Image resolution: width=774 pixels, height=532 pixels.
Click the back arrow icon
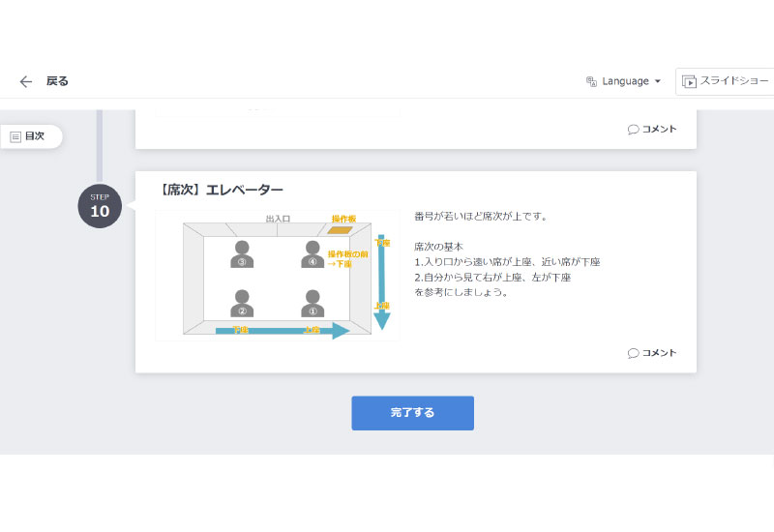tap(26, 81)
